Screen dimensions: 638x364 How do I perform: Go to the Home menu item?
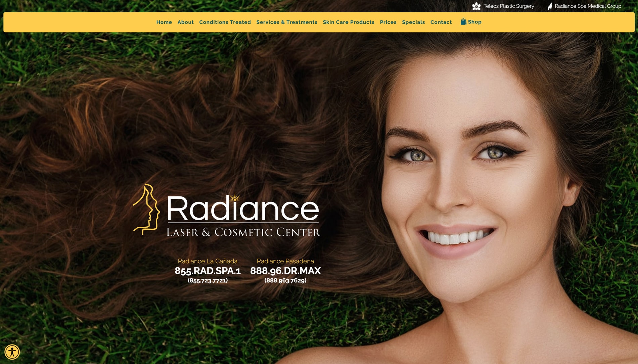(x=164, y=22)
